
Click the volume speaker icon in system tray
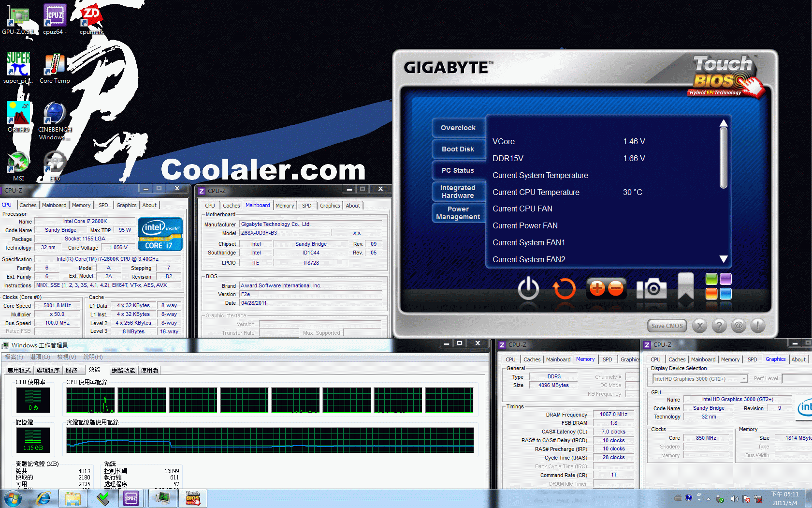734,499
